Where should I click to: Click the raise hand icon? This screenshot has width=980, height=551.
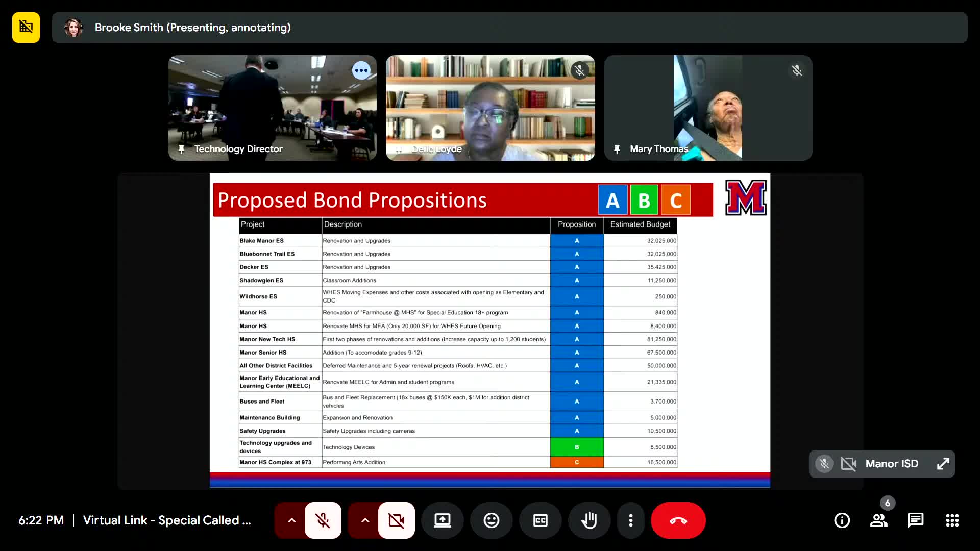589,520
